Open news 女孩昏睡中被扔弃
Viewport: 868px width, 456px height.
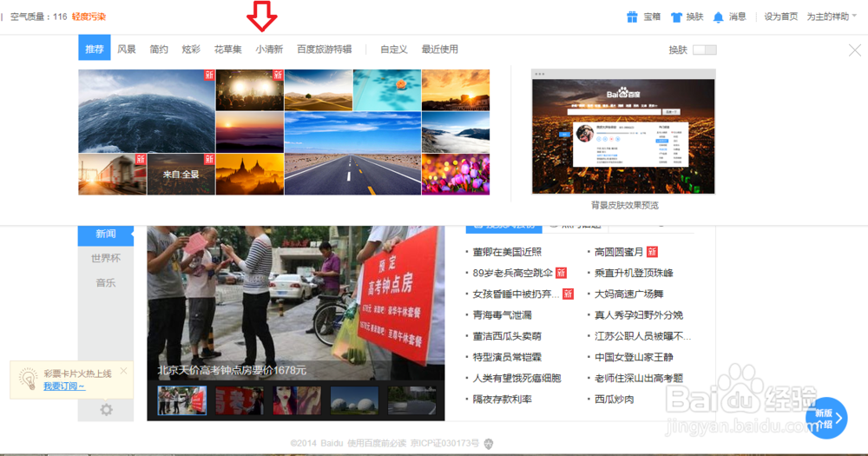(516, 294)
